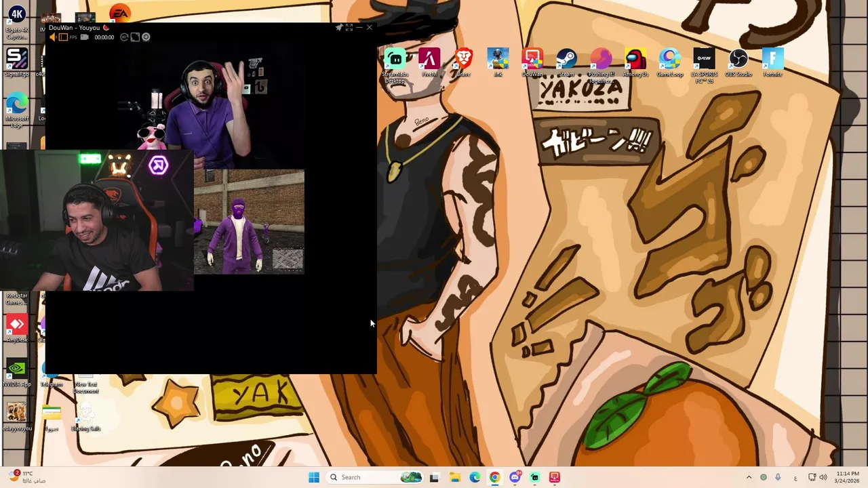Open the weather widget showing 11°C
Viewport: 868px width, 488px height.
[x=27, y=477]
